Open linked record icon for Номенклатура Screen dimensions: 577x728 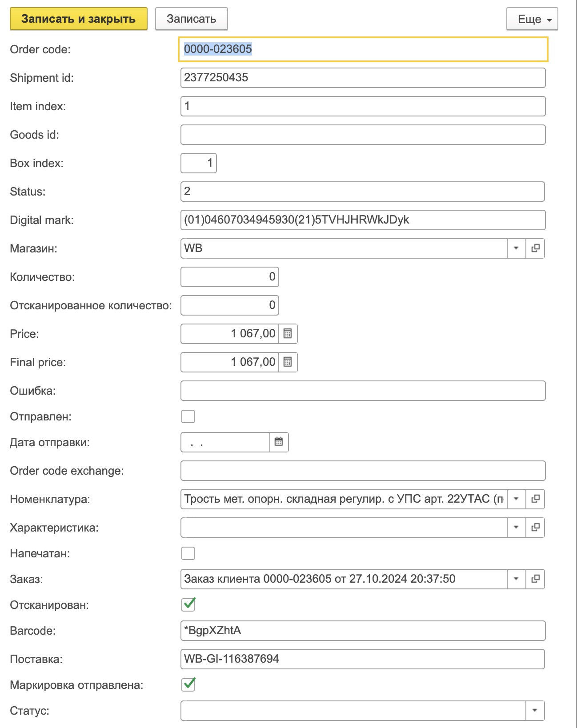tap(535, 499)
